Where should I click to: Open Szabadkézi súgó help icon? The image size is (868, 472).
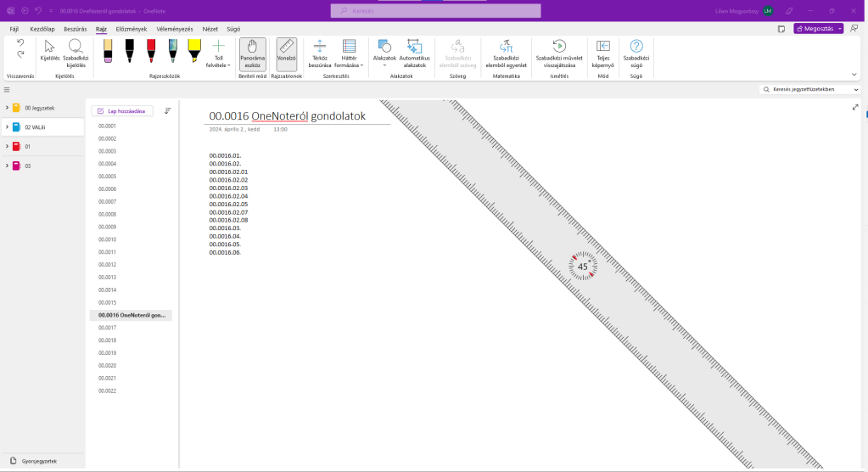pyautogui.click(x=636, y=53)
